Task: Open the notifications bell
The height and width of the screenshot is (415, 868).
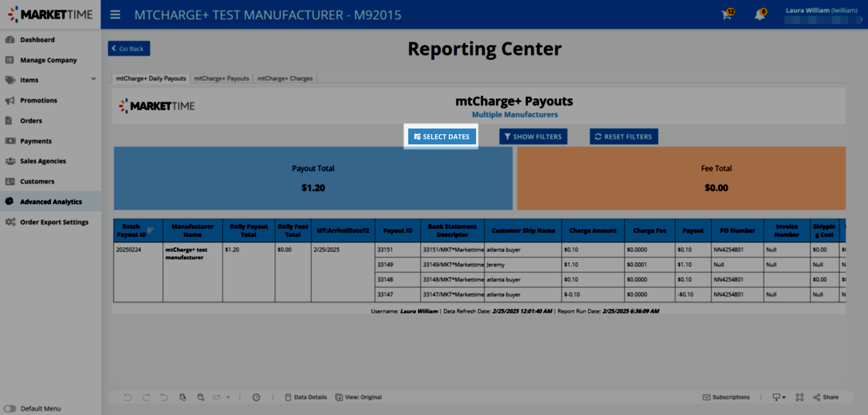Action: [x=760, y=14]
